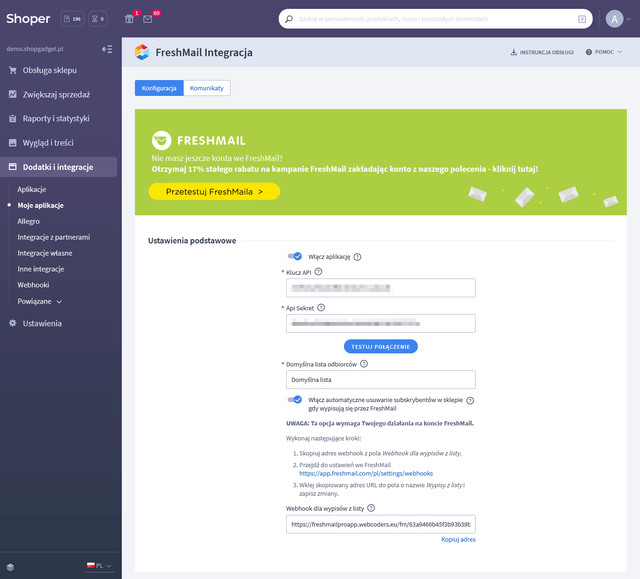Open the POMOC dropdown
640x579 pixels.
604,52
